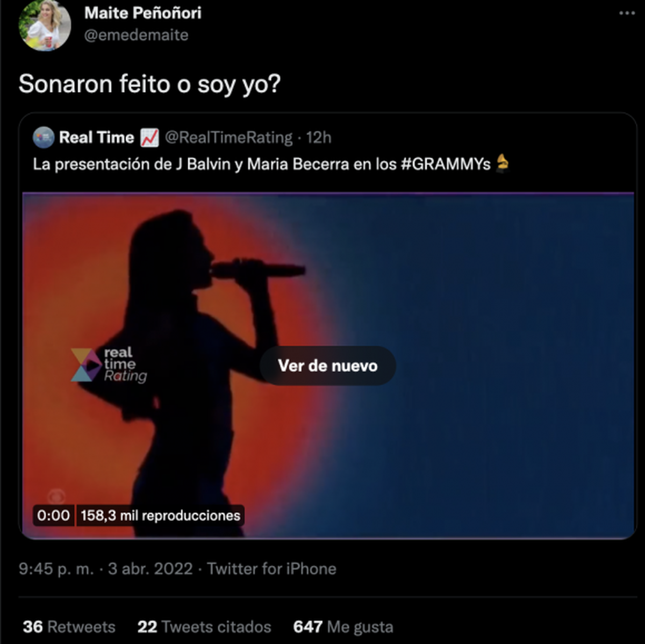Open the @emedemaite handle link

[x=136, y=35]
